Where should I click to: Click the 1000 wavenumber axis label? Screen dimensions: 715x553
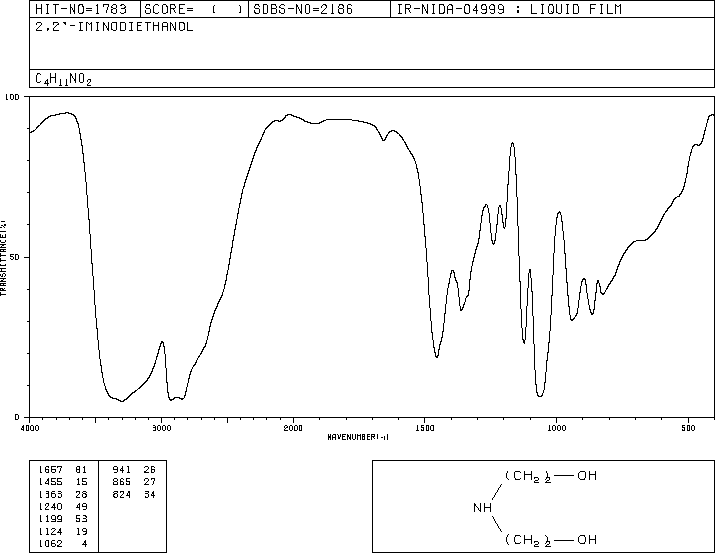[x=556, y=428]
